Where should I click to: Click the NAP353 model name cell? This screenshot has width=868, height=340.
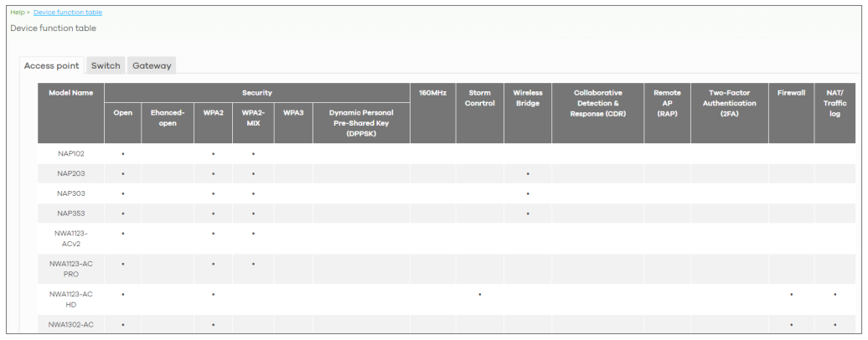coord(70,214)
